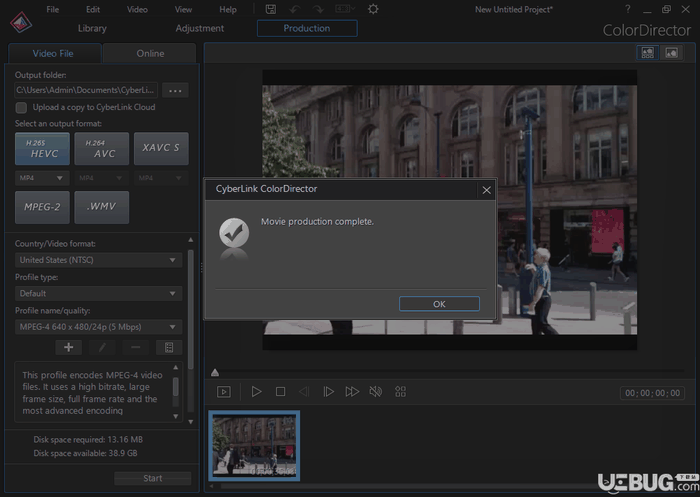Viewport: 700px width, 497px height.
Task: Click down arrow in profile description
Action: (x=176, y=416)
